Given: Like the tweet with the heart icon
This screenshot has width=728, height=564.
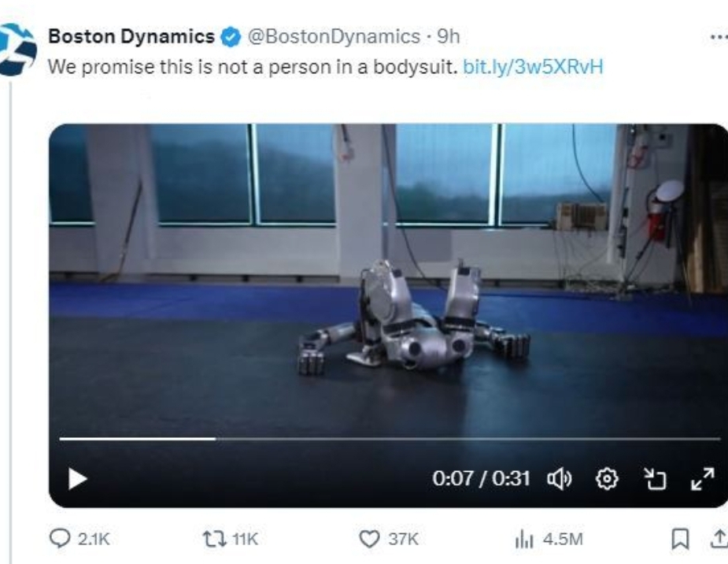Looking at the screenshot, I should click(368, 539).
